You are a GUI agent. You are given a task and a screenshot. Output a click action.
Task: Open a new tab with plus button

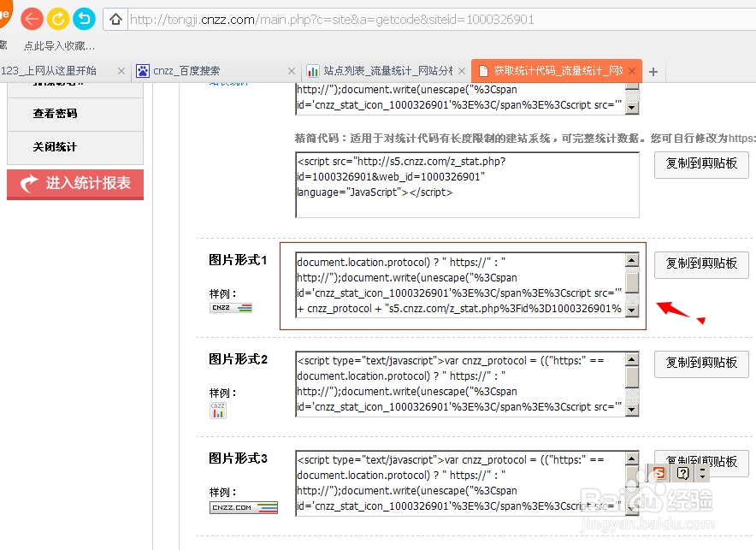(653, 72)
